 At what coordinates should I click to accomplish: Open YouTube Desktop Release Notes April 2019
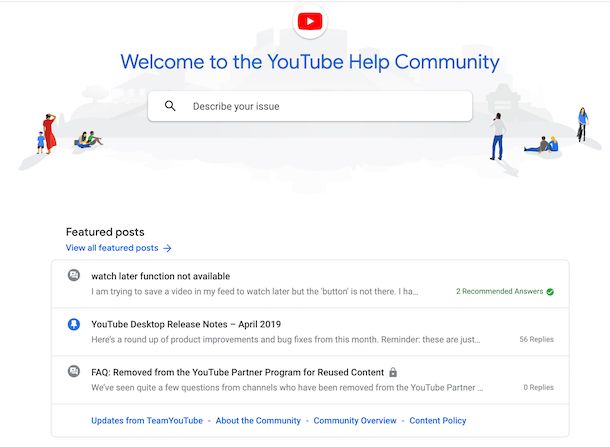[186, 324]
